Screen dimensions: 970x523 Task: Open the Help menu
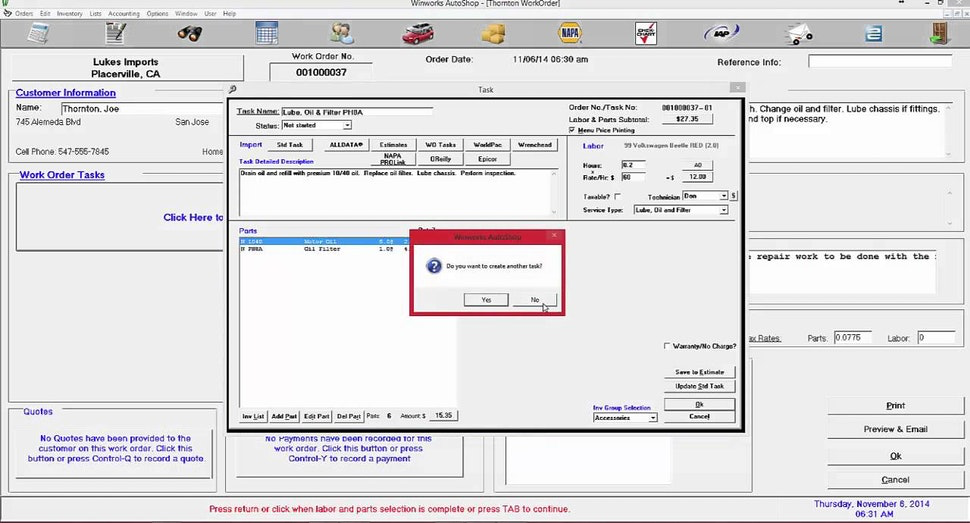(229, 14)
